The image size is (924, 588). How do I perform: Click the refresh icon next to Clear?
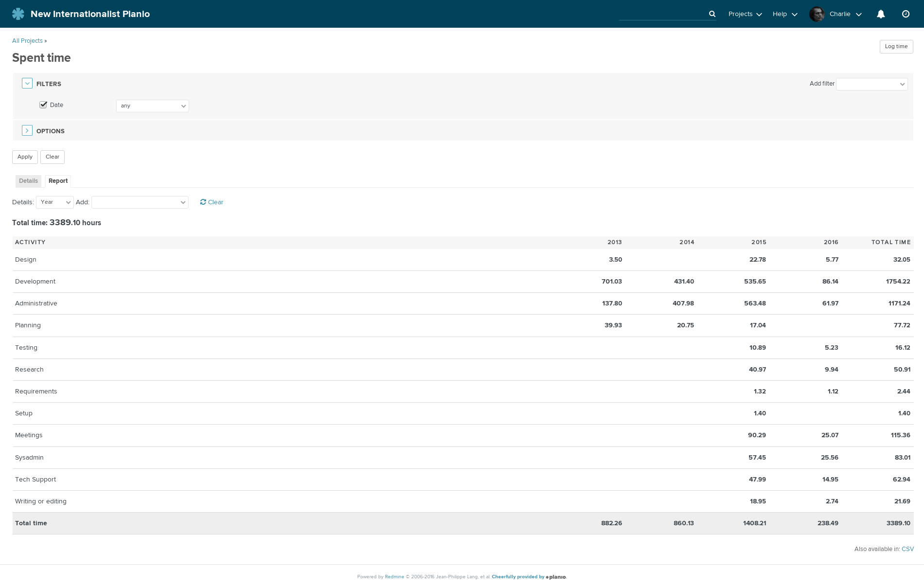pyautogui.click(x=203, y=202)
